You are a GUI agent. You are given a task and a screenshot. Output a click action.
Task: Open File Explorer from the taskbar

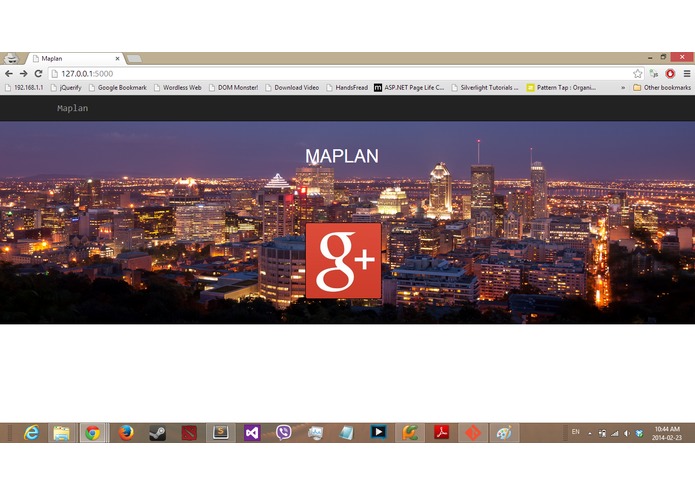62,432
